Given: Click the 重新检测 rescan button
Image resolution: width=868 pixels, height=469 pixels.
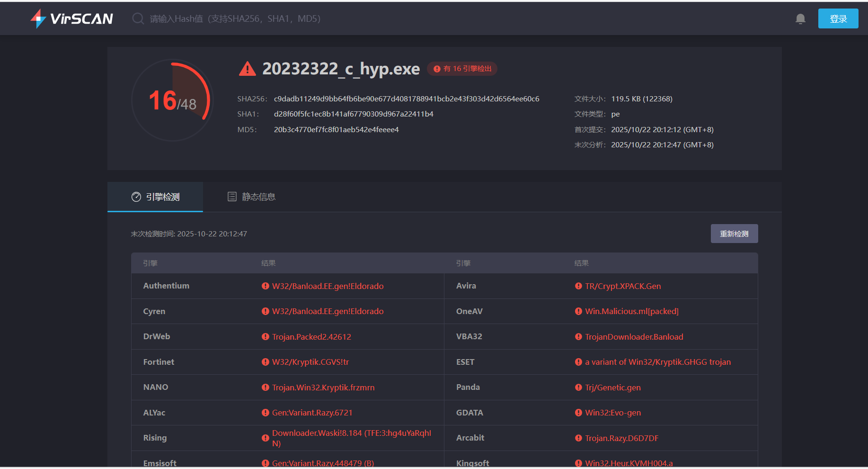Looking at the screenshot, I should pyautogui.click(x=734, y=234).
